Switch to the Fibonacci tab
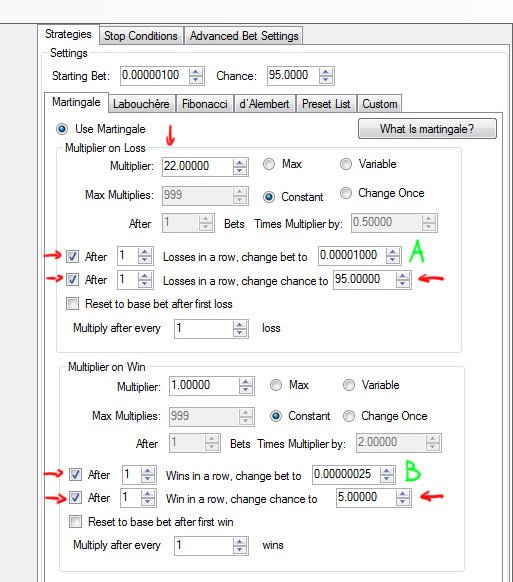 205,104
